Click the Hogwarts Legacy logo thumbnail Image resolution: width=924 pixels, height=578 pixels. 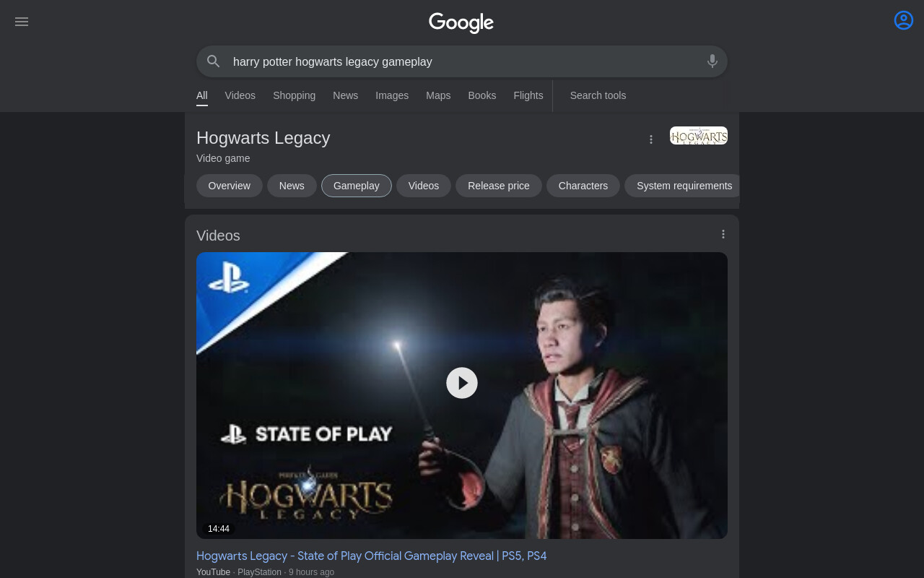(x=699, y=136)
